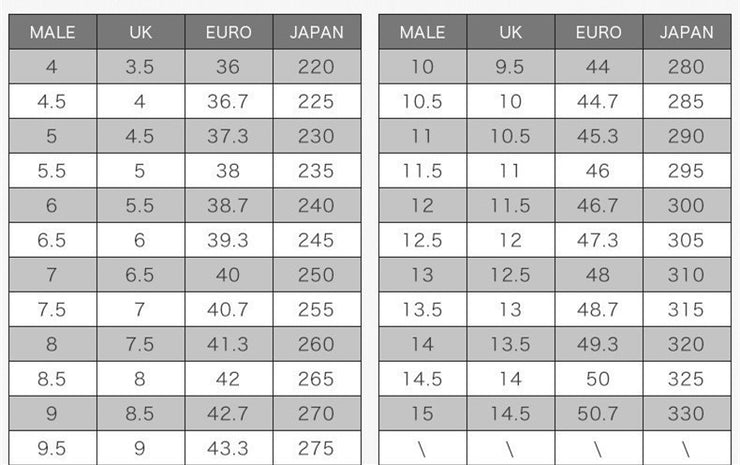Select the Male size 12.5 cell
The image size is (740, 465).
[422, 241]
